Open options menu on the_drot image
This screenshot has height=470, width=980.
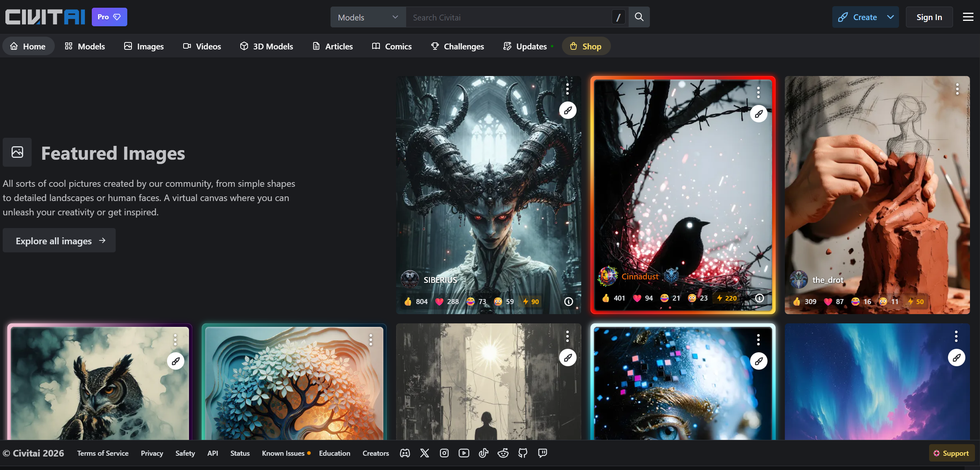[957, 89]
